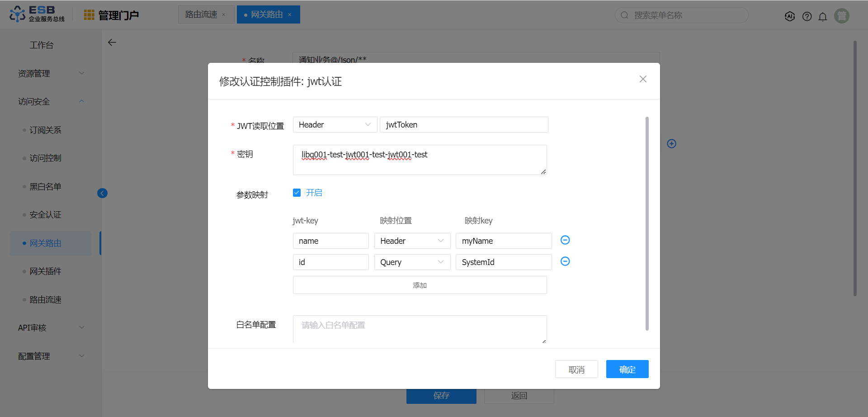868x417 pixels.
Task: Click the 取消 button
Action: pyautogui.click(x=576, y=370)
